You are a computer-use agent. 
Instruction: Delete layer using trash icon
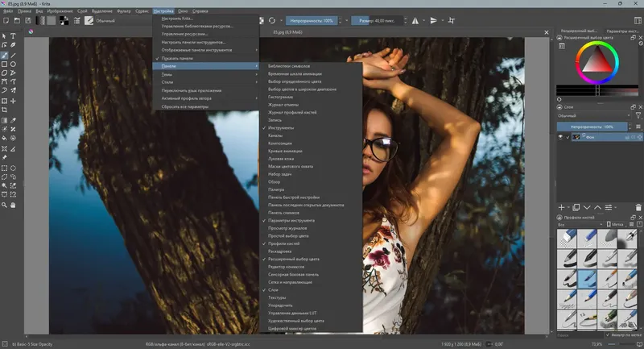pos(638,207)
